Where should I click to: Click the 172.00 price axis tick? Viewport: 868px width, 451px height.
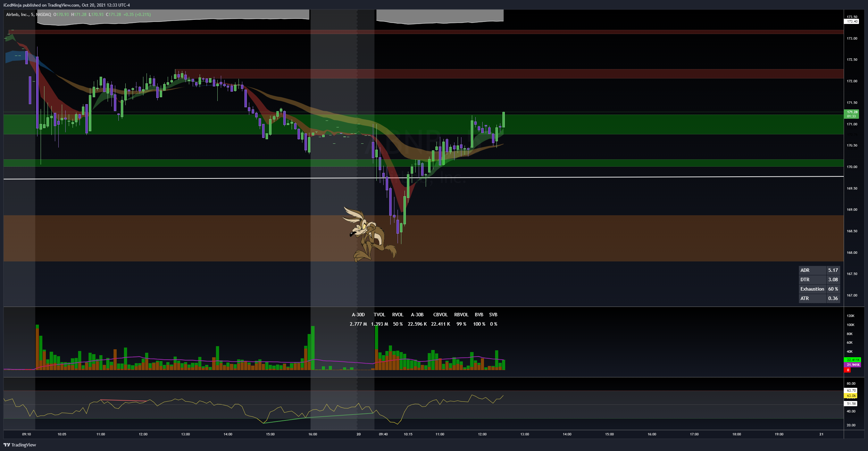[852, 81]
